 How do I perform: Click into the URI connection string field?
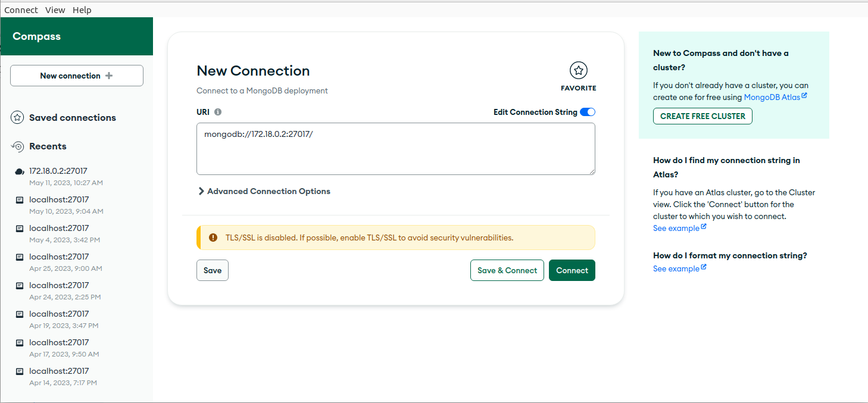(x=396, y=149)
